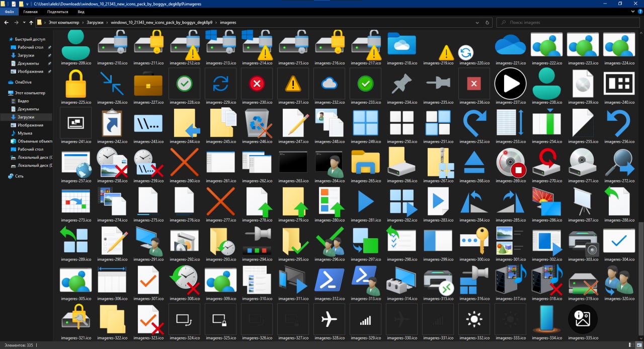Click the imageres search field
Screen dimensions: 644x349
[x=568, y=23]
